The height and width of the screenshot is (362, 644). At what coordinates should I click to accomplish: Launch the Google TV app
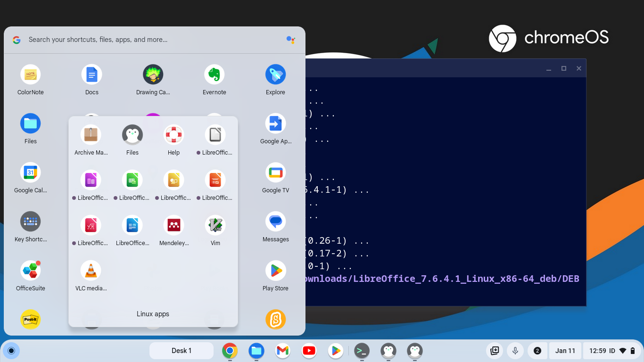(275, 173)
